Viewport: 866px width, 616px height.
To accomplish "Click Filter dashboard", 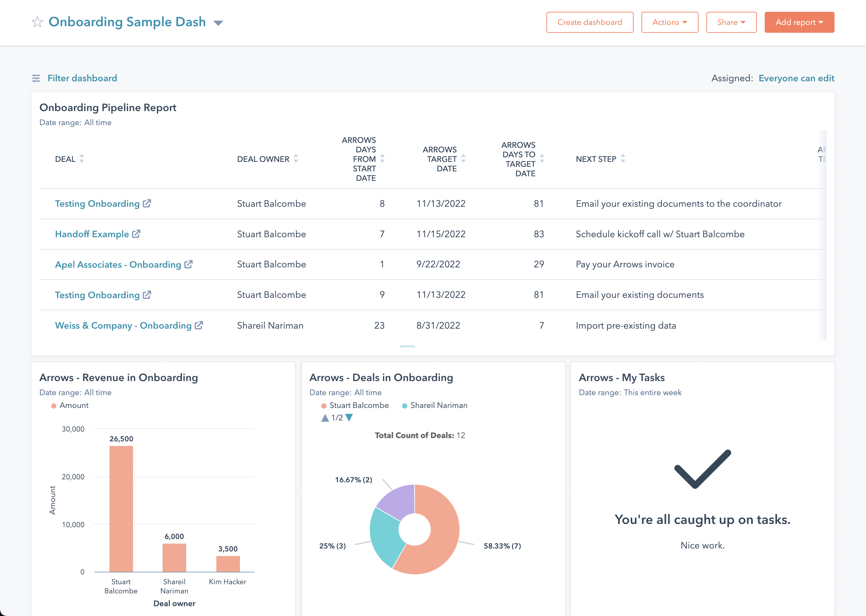I will click(x=82, y=78).
